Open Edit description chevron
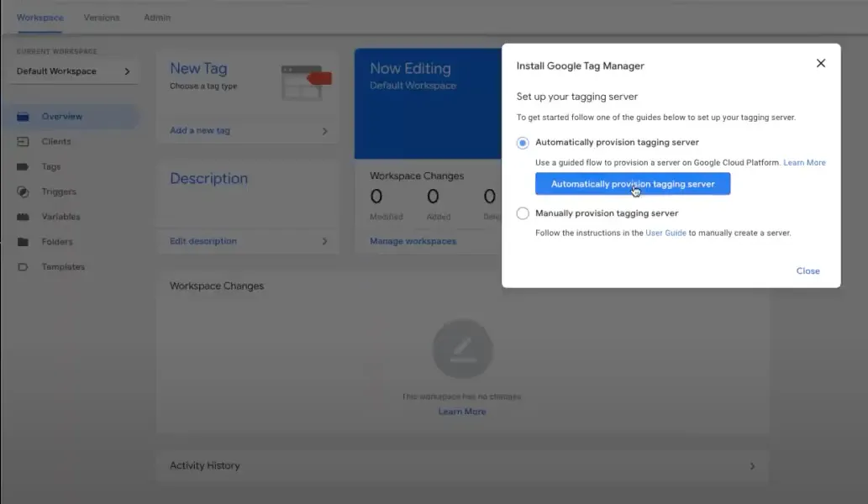This screenshot has width=868, height=504. pyautogui.click(x=324, y=241)
